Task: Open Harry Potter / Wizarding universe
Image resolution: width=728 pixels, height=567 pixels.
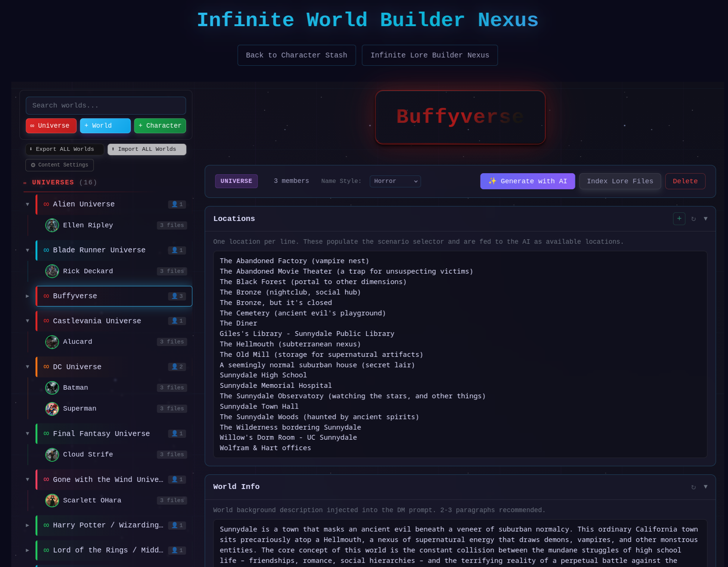Action: pyautogui.click(x=114, y=525)
